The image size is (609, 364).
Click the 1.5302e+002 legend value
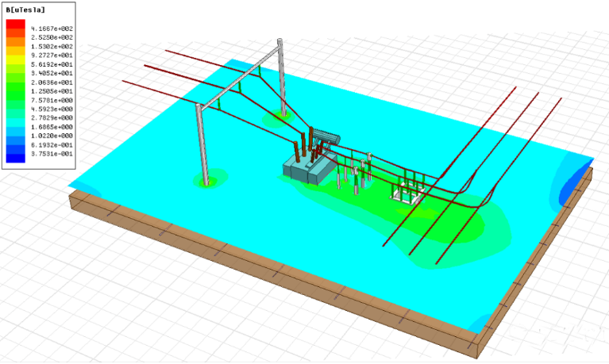click(52, 47)
